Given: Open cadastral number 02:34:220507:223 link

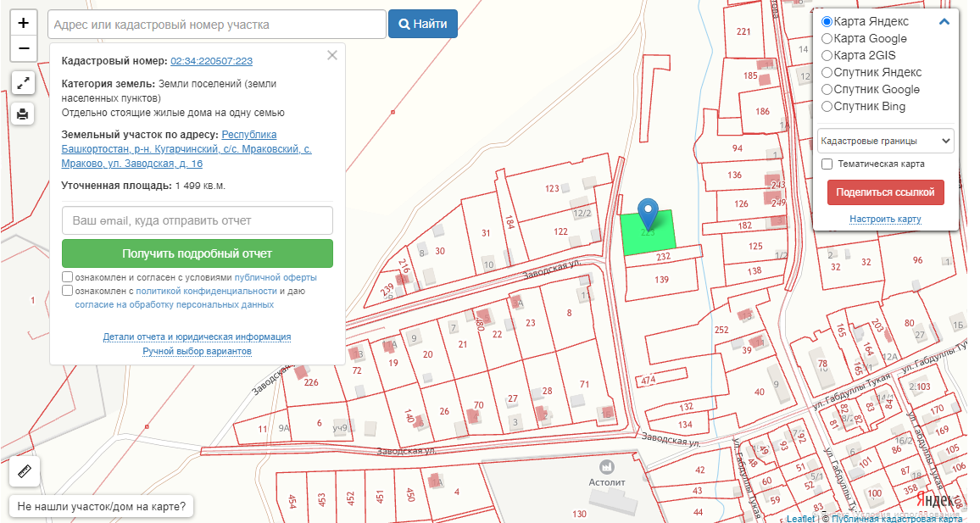Looking at the screenshot, I should tap(211, 61).
